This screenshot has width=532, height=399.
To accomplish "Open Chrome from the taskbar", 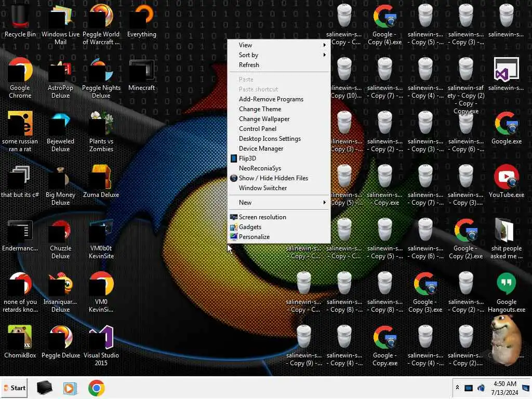I will coord(96,388).
